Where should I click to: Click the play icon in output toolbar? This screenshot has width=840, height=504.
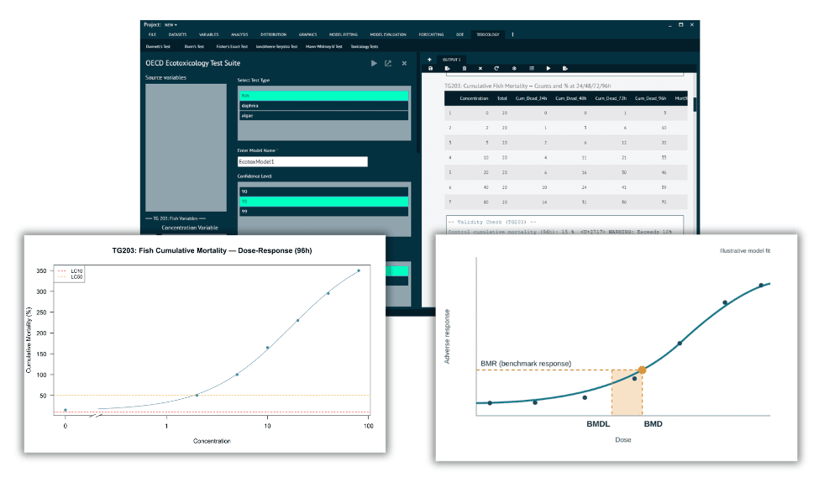(548, 69)
